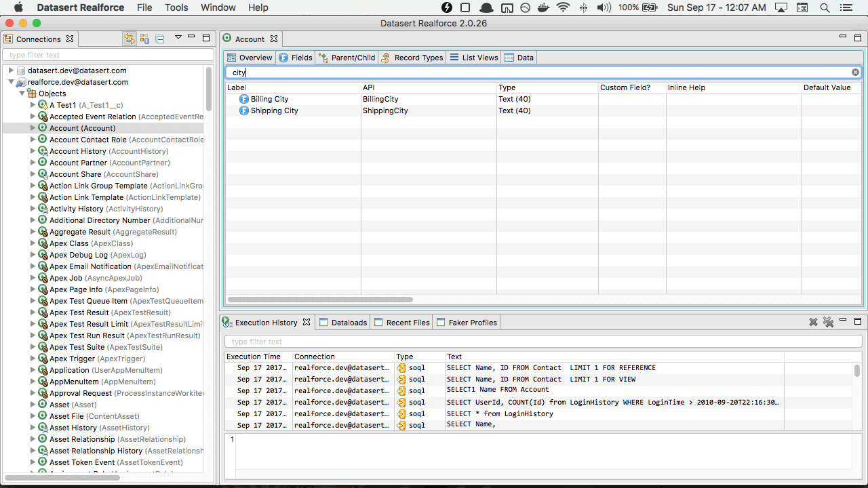Open the File menu

point(144,7)
